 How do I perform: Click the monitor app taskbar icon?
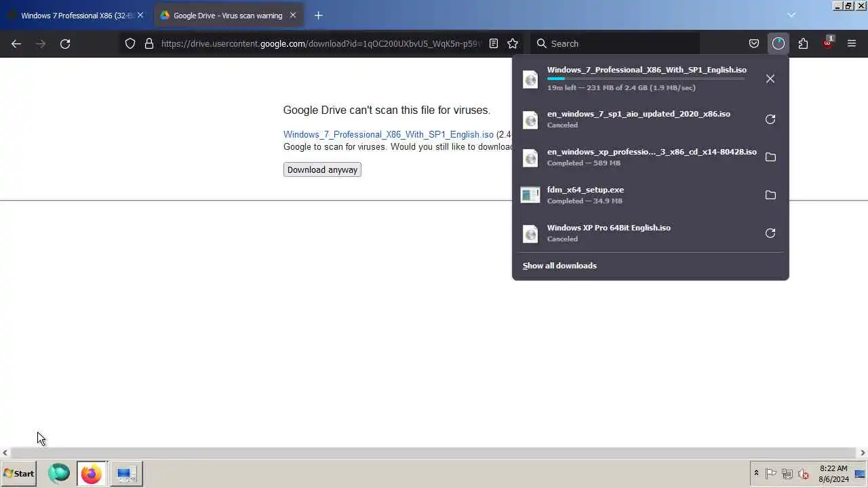[126, 474]
